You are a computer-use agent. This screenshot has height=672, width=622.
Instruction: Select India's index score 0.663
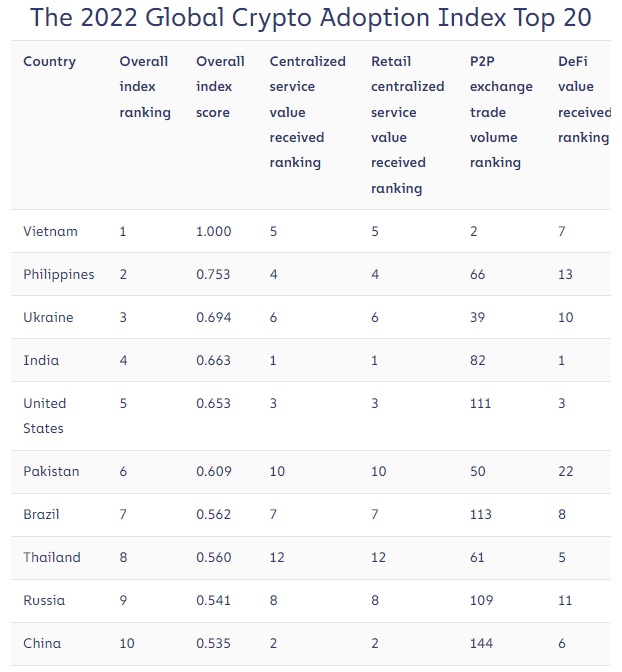pyautogui.click(x=213, y=361)
